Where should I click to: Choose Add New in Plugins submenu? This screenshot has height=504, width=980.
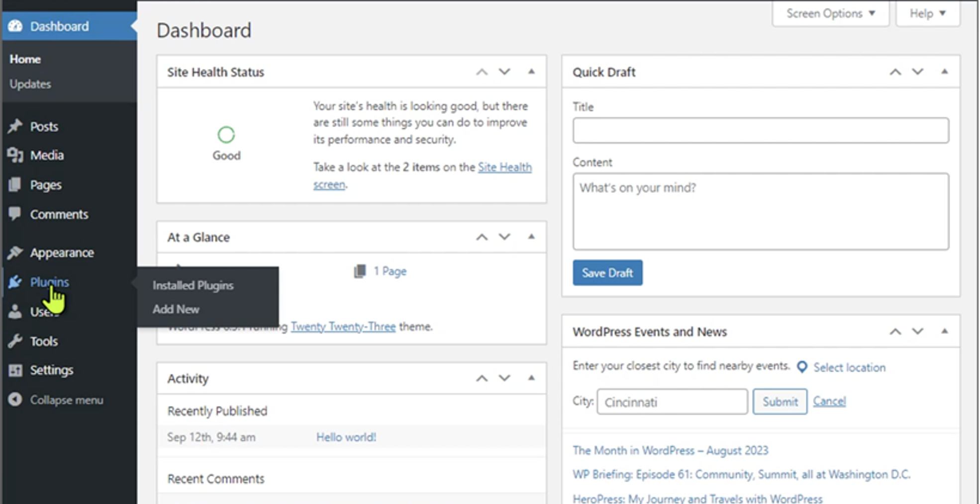176,309
